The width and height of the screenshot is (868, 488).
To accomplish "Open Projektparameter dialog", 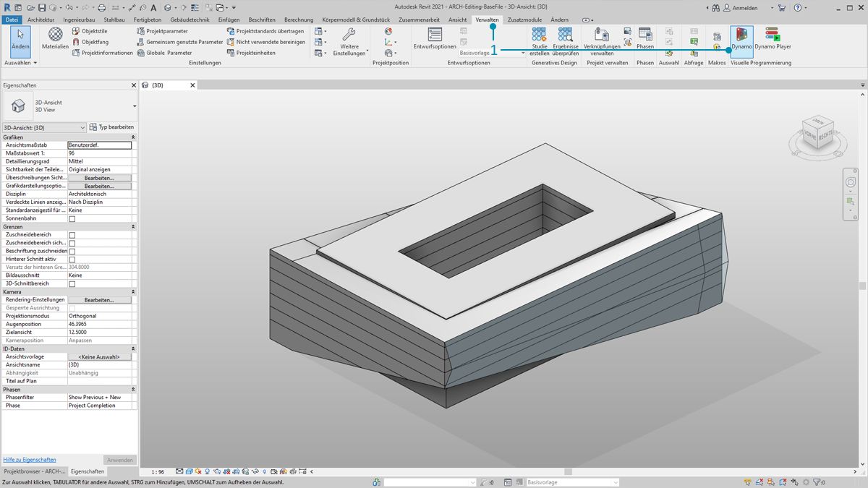I will pos(163,32).
